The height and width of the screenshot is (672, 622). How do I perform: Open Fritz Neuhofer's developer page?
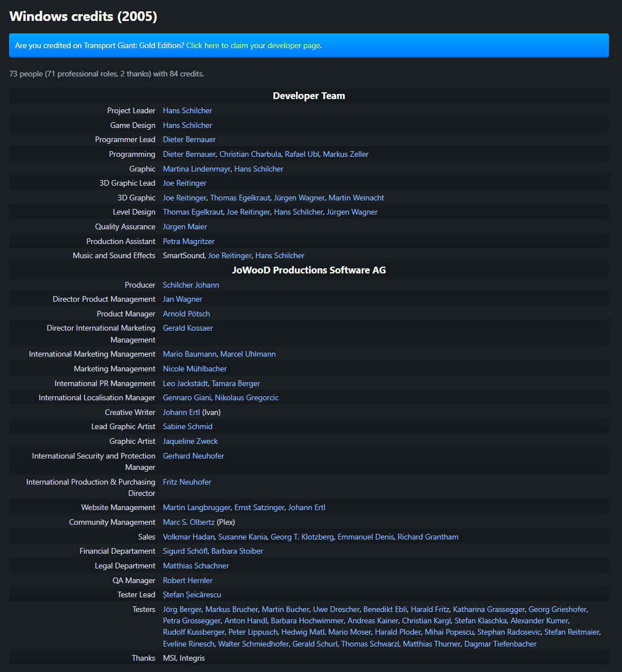187,482
